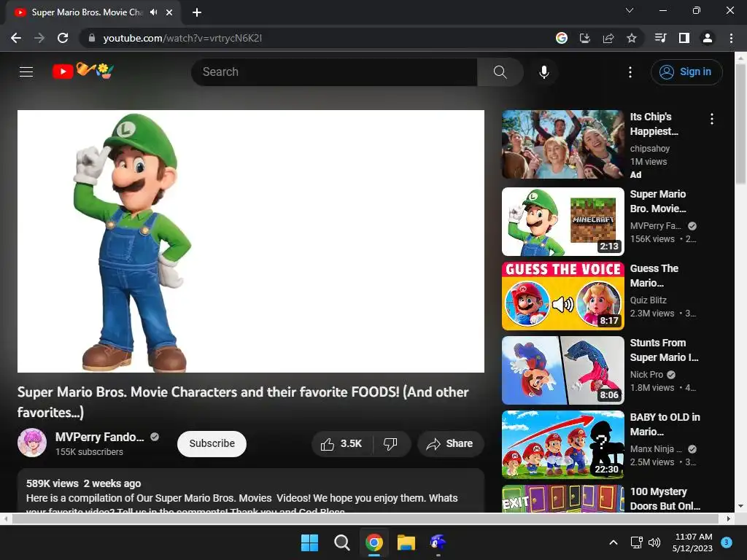The height and width of the screenshot is (560, 747).
Task: Click the Google account G icon
Action: pyautogui.click(x=562, y=38)
